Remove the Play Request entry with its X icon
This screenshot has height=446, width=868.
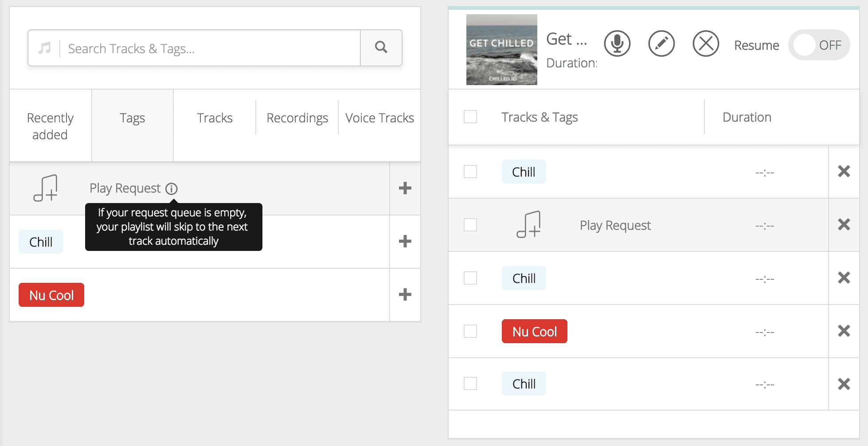point(844,225)
